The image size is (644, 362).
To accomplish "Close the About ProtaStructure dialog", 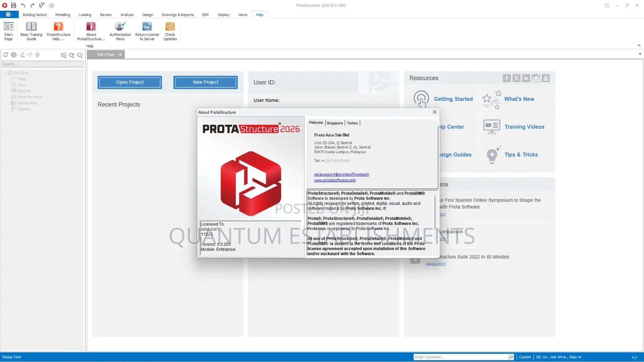I will (x=434, y=112).
